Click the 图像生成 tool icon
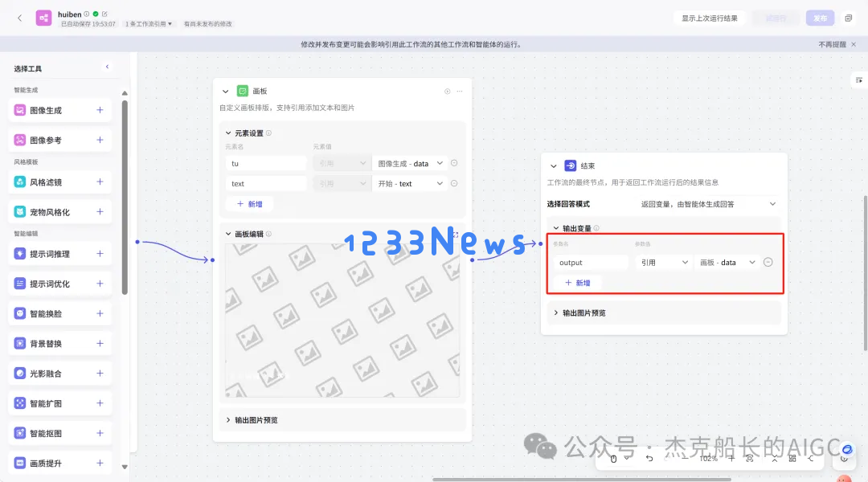Image resolution: width=868 pixels, height=482 pixels. (x=20, y=110)
